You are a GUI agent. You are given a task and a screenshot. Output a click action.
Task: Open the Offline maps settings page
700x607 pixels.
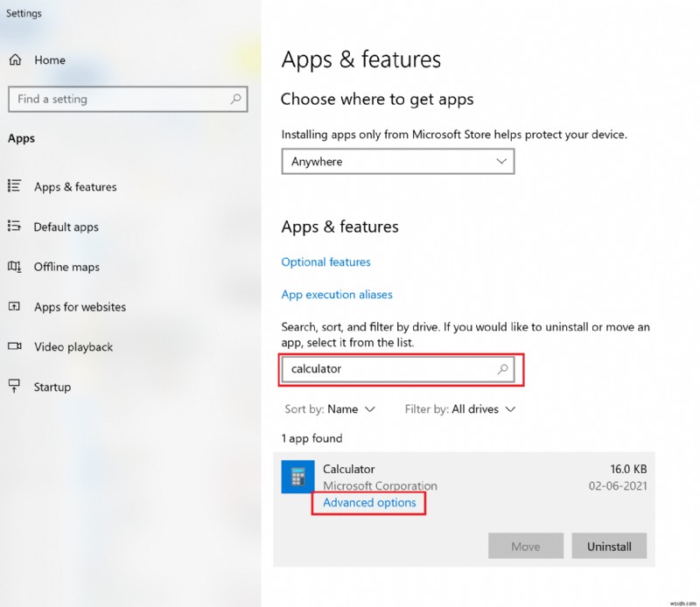point(66,267)
